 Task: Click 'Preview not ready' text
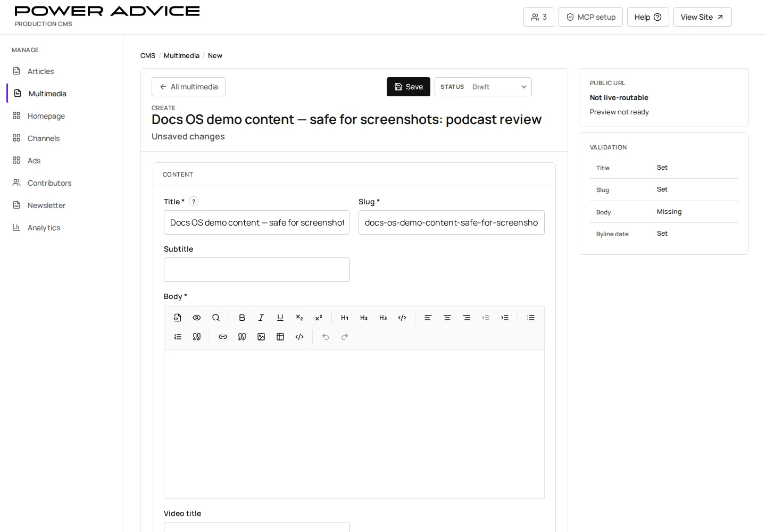click(619, 112)
